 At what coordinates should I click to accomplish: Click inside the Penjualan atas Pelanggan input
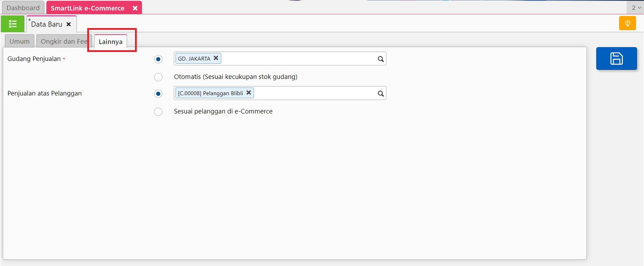[314, 93]
